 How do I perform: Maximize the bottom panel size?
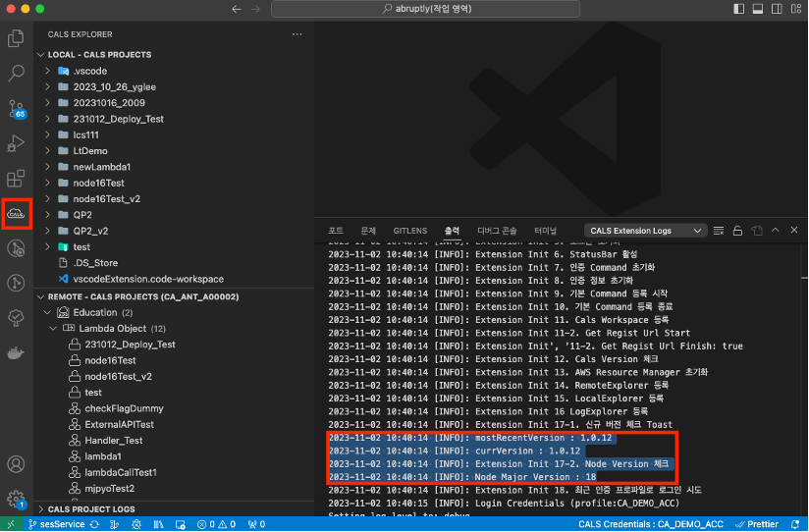[x=775, y=230]
